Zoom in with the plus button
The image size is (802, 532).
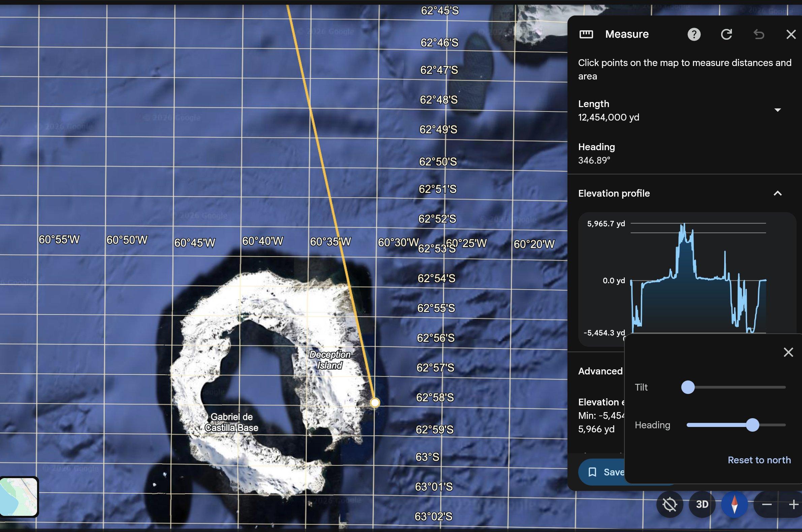pyautogui.click(x=794, y=504)
